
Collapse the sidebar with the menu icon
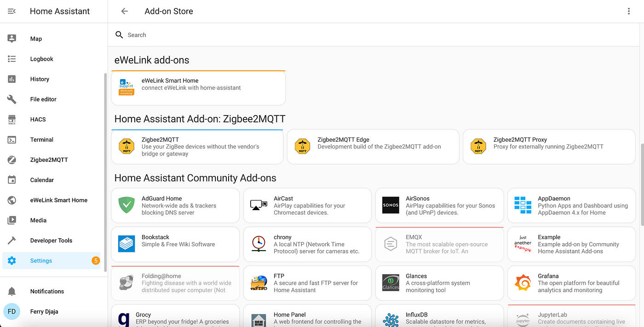pos(12,11)
